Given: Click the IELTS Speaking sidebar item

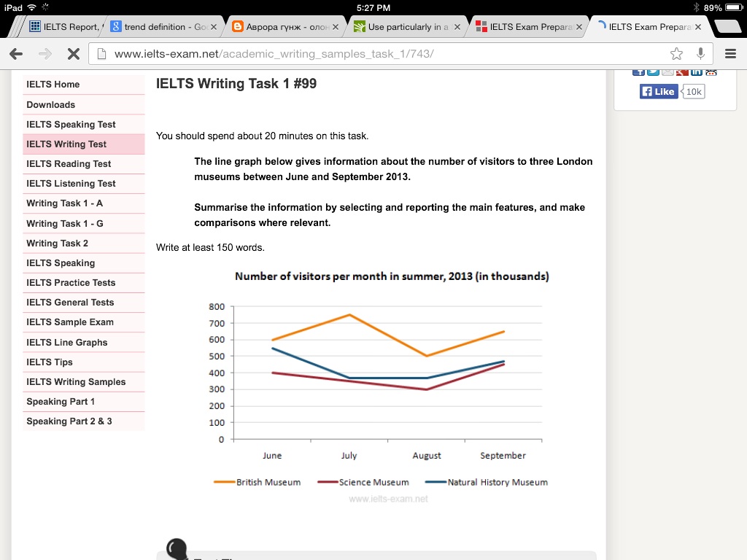Looking at the screenshot, I should click(x=83, y=262).
